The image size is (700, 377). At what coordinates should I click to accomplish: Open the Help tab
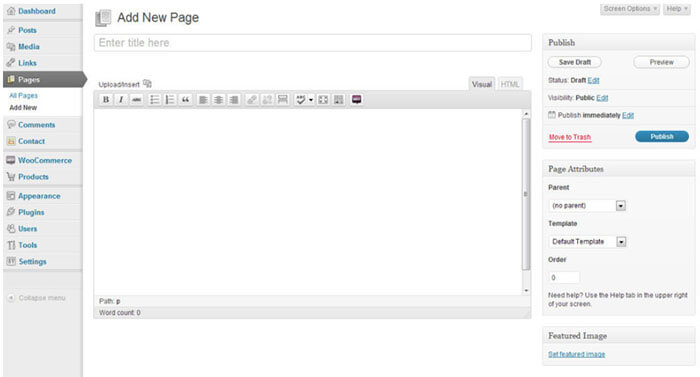677,9
